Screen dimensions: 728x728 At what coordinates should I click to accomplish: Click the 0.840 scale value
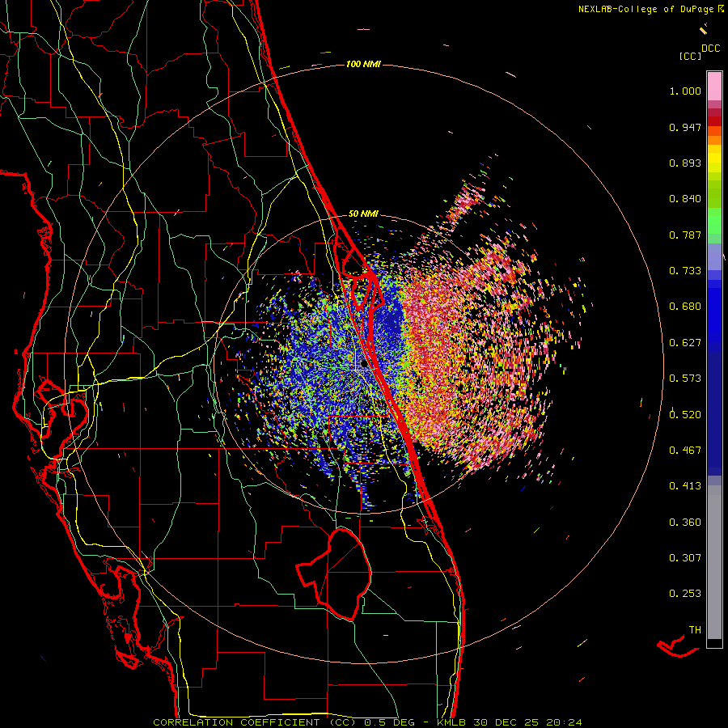[685, 199]
